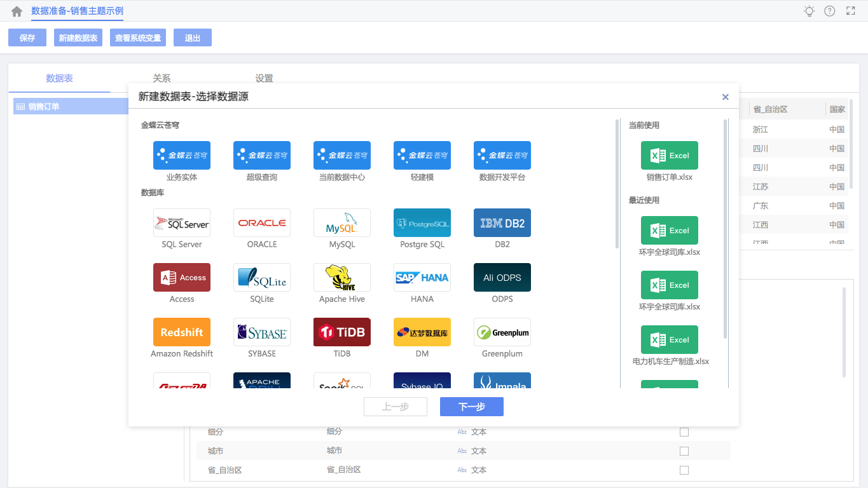Open 查看系统变量
This screenshot has height=488, width=868.
[138, 37]
